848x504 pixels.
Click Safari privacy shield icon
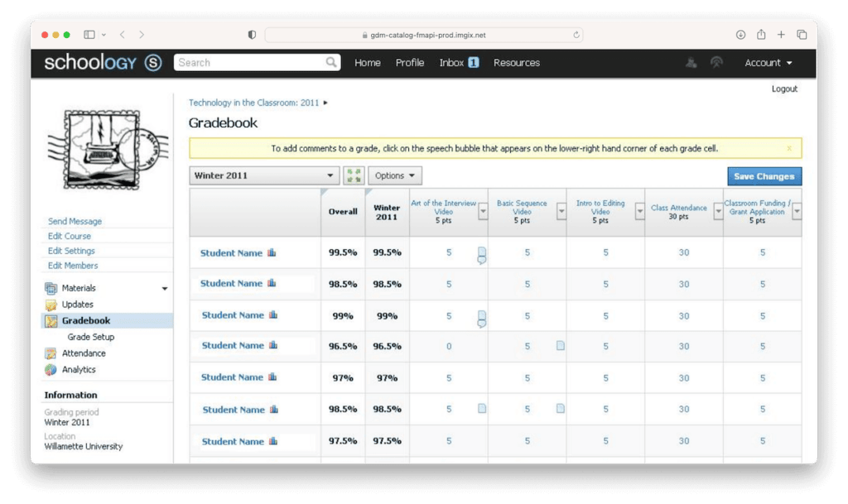point(252,35)
